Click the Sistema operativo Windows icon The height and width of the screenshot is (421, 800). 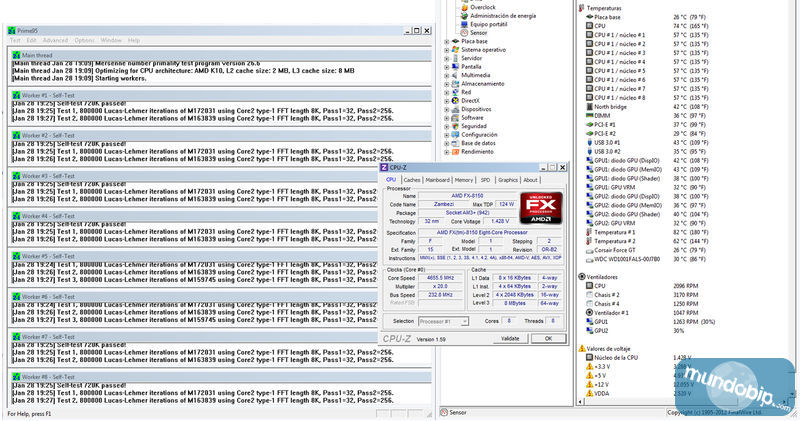455,49
